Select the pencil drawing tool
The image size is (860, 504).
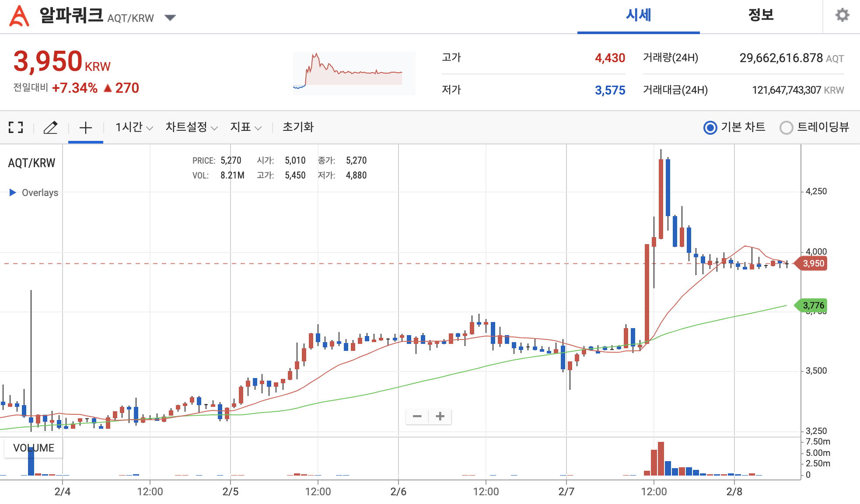(51, 127)
